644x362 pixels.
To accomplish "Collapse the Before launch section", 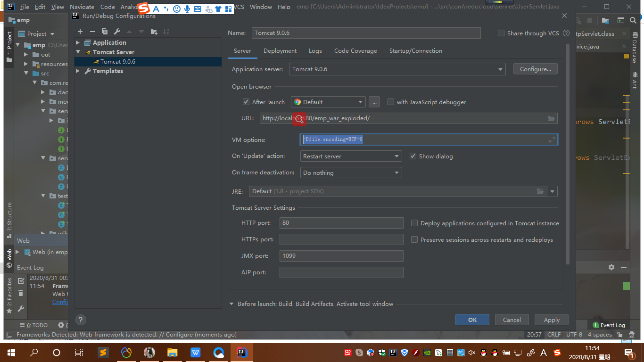I will (231, 304).
